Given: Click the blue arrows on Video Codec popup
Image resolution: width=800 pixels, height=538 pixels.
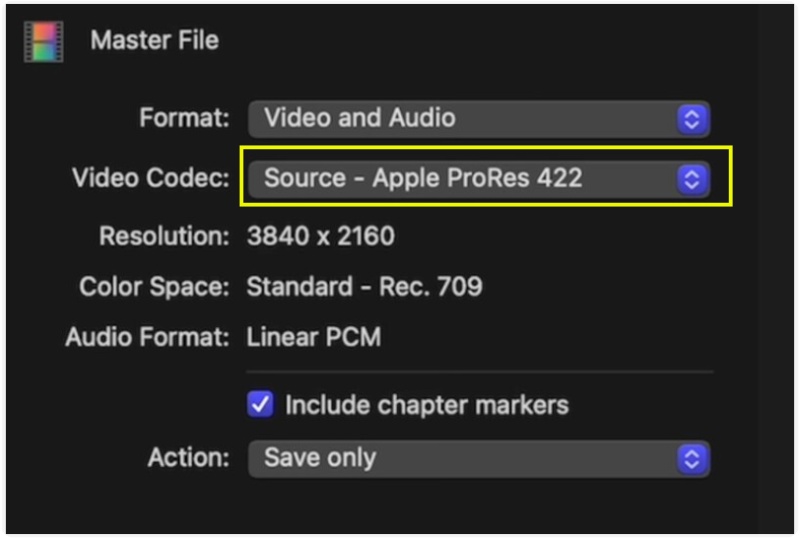Looking at the screenshot, I should 691,179.
